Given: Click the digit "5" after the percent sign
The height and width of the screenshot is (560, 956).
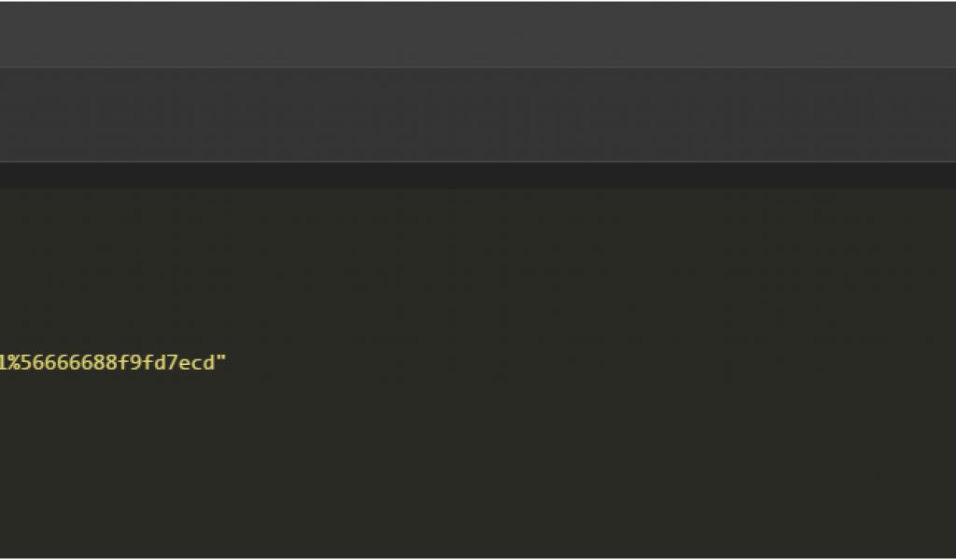Looking at the screenshot, I should point(29,362).
